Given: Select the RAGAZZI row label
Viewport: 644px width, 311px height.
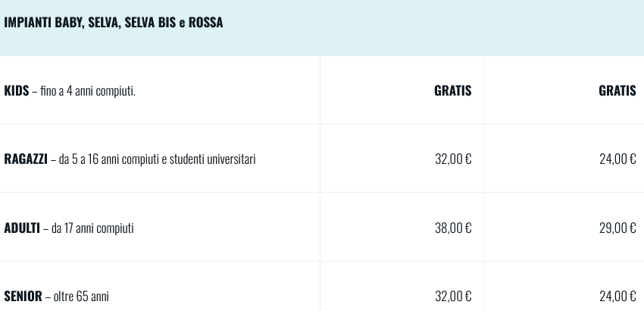Looking at the screenshot, I should (26, 159).
